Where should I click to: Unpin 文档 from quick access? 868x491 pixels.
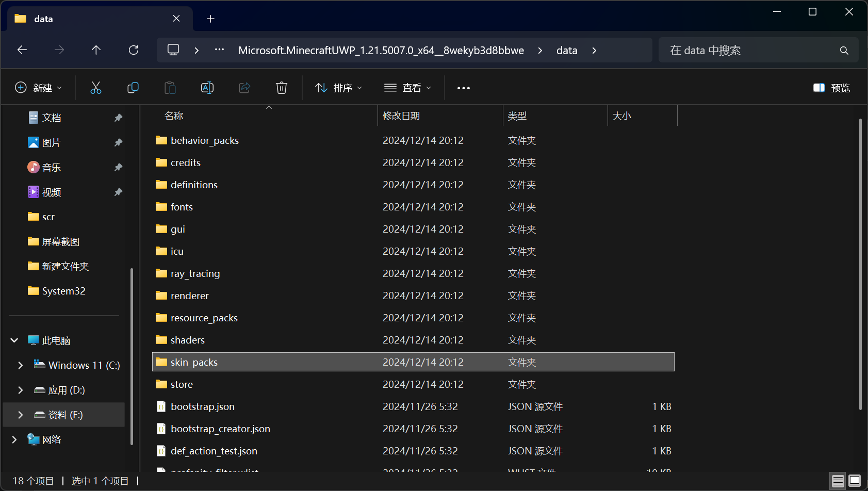118,118
